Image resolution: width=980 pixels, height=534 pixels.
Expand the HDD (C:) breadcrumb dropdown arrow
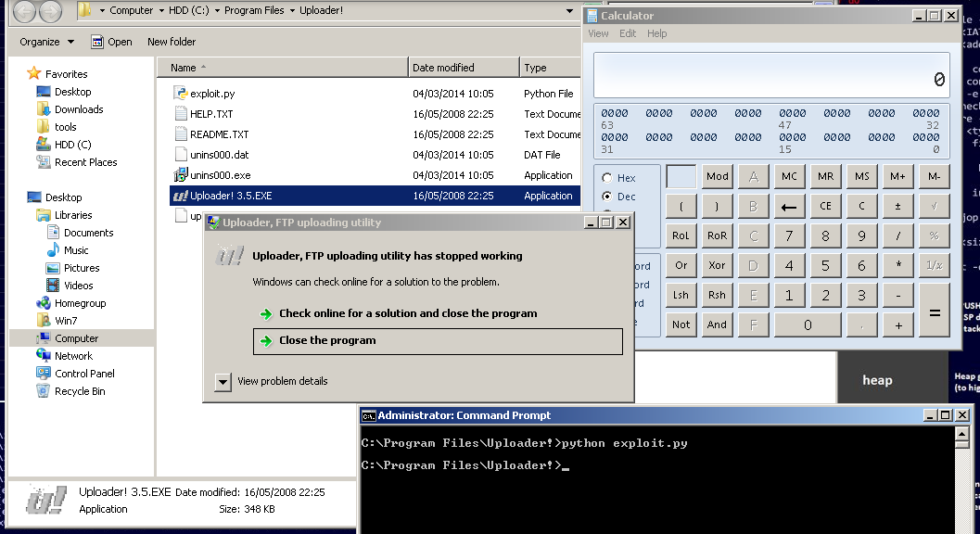click(217, 10)
